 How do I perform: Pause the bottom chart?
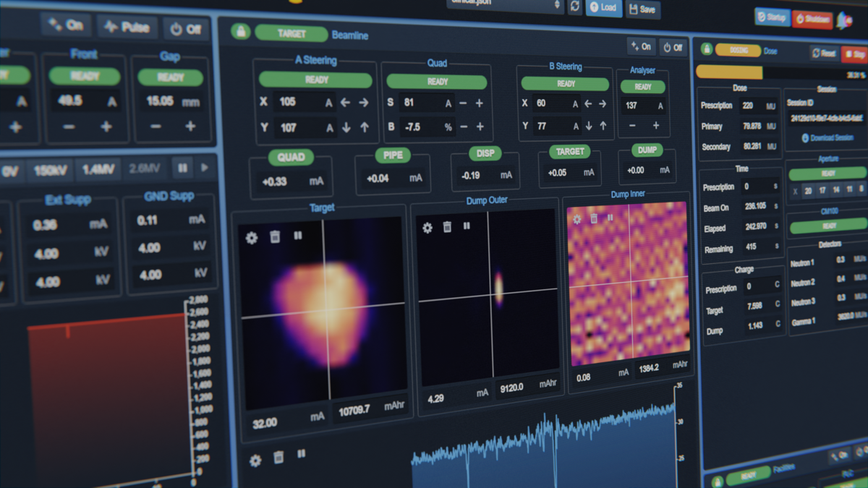pos(302,455)
